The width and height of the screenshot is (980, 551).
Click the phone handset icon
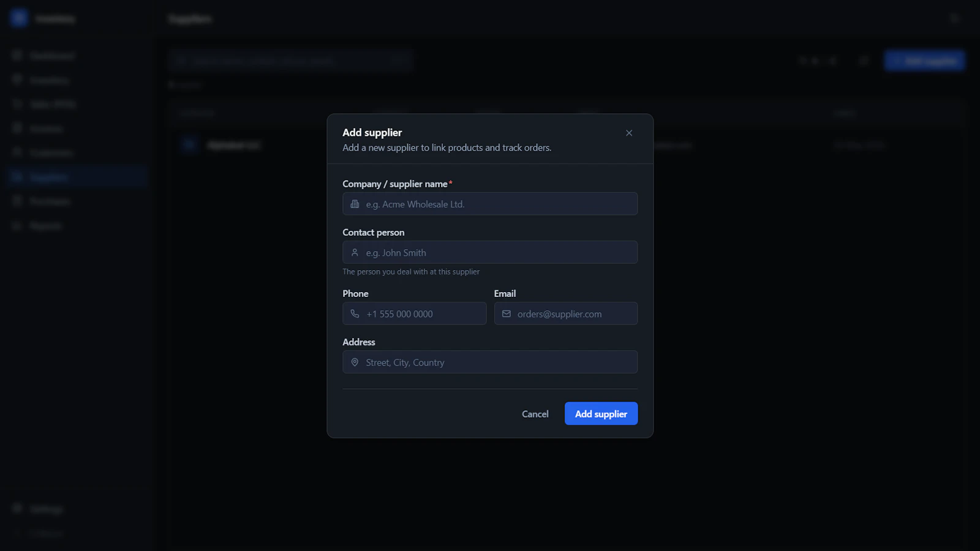[355, 313]
